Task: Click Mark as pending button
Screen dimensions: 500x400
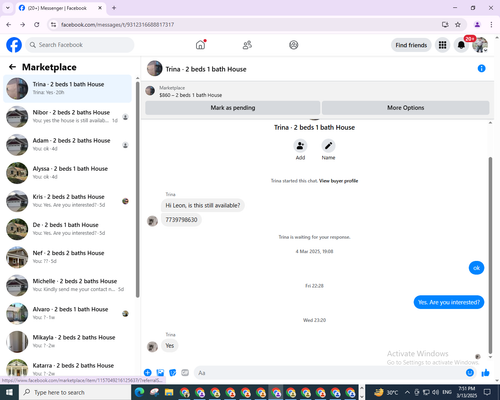Action: pos(233,108)
